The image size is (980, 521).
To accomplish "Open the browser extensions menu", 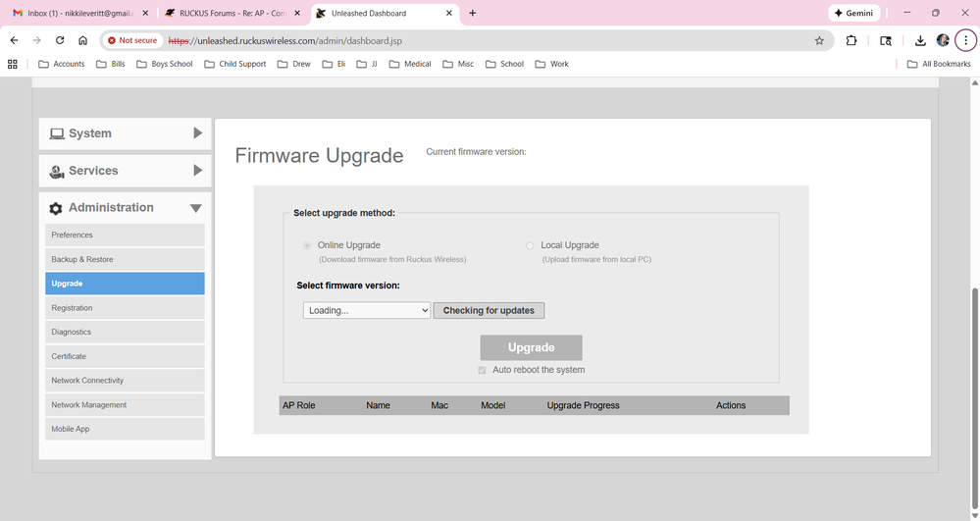I will click(851, 40).
